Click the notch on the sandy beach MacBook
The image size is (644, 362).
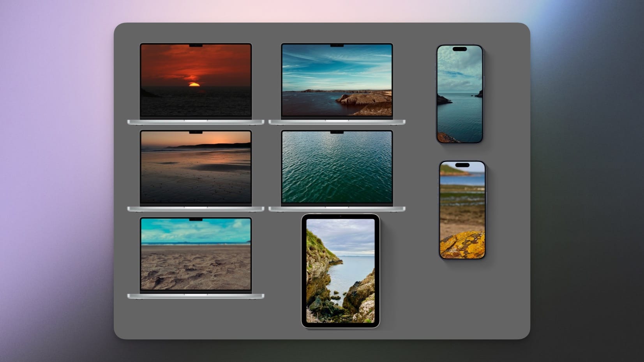point(196,220)
